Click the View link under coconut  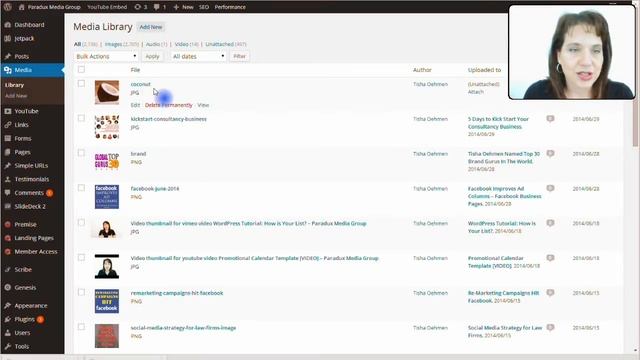[x=203, y=105]
